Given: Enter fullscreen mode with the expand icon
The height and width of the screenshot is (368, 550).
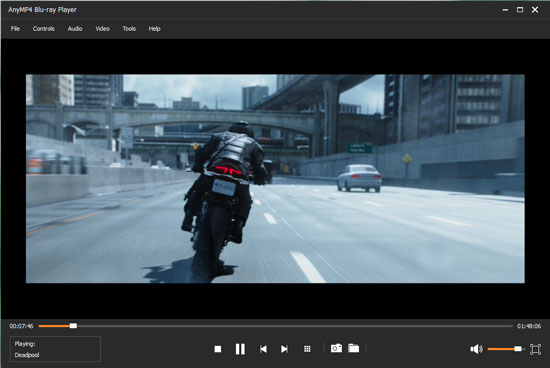Looking at the screenshot, I should (535, 349).
